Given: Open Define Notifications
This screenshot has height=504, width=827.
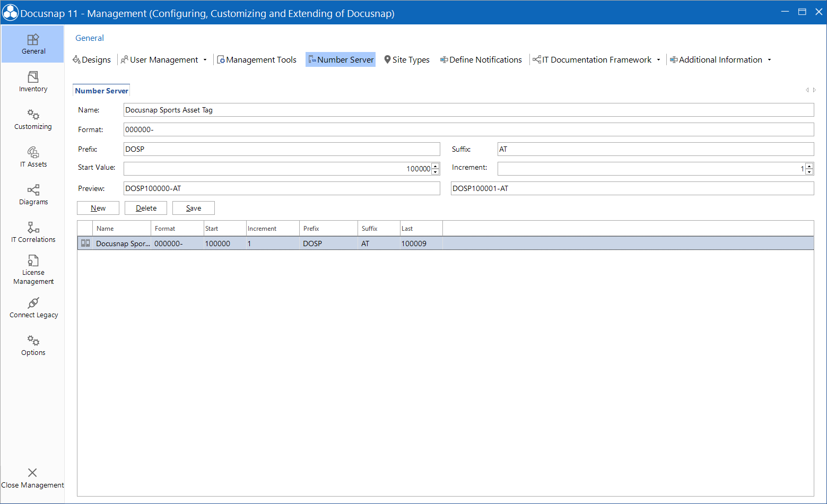Looking at the screenshot, I should tap(481, 59).
